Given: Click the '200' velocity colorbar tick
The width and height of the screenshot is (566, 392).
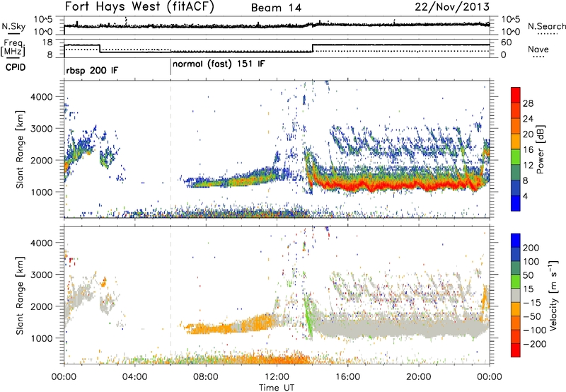Looking at the screenshot, I should (531, 248).
